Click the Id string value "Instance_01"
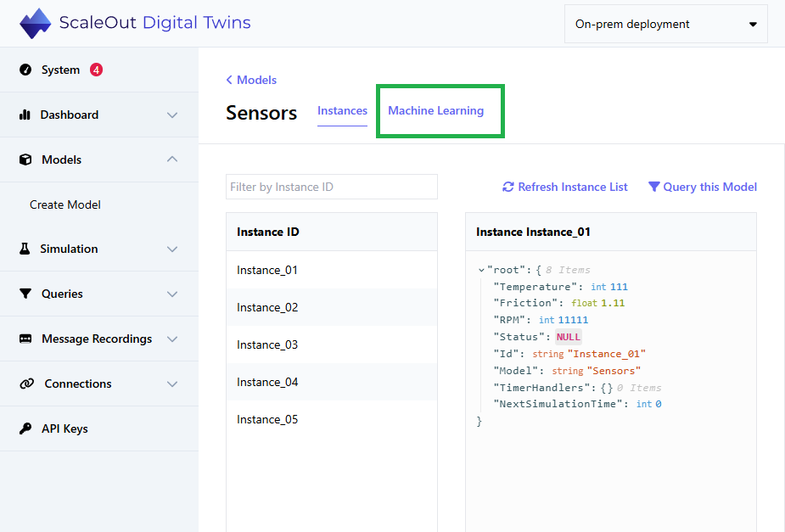 [x=606, y=355]
